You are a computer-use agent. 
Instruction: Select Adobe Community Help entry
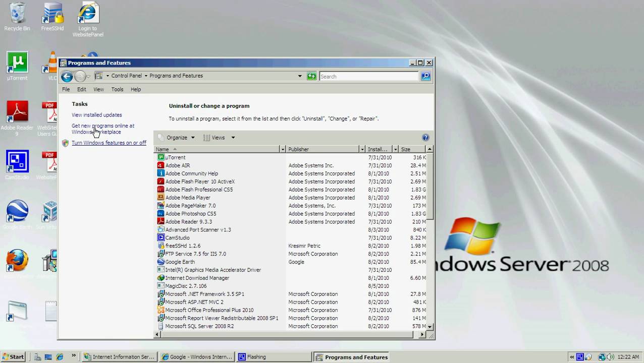291,173
